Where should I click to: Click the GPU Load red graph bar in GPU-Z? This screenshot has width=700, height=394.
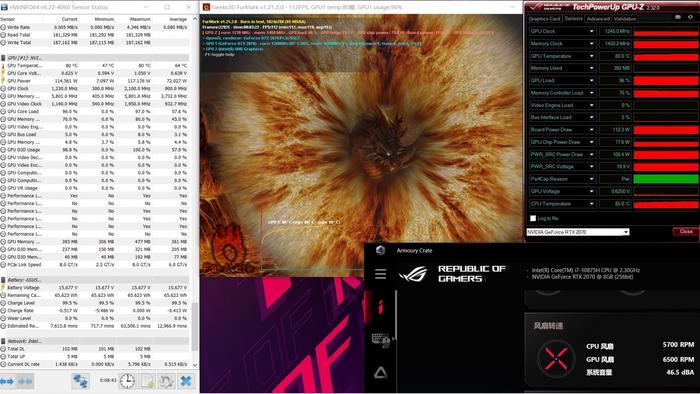[x=666, y=81]
